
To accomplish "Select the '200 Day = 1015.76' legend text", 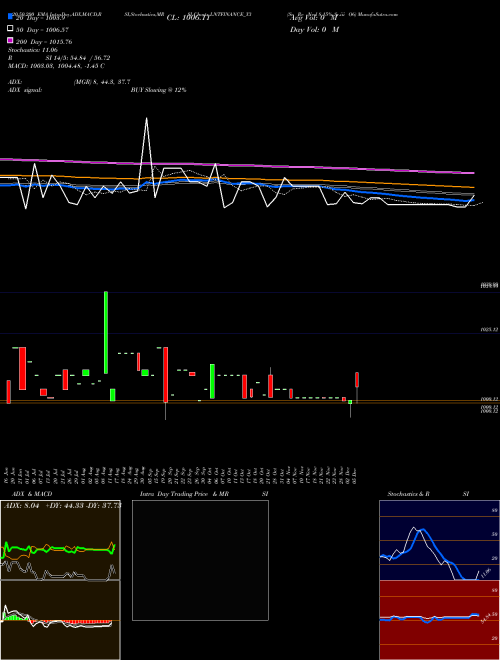I will (x=44, y=42).
